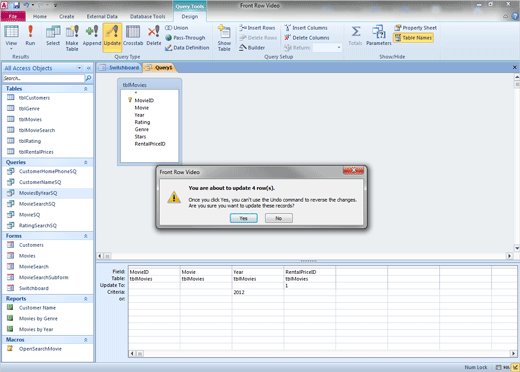Click the Undo icon in quick access toolbar
Image resolution: width=520 pixels, height=372 pixels.
(x=26, y=5)
